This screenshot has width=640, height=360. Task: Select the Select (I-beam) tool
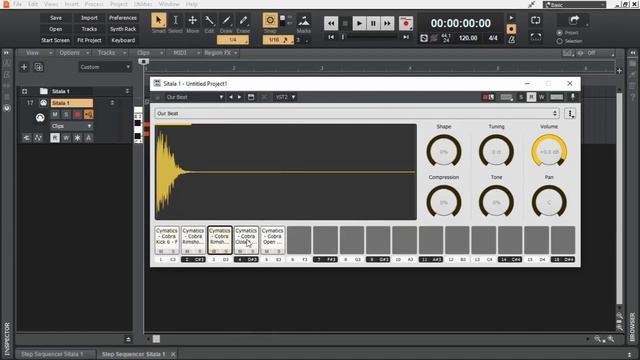[176, 20]
